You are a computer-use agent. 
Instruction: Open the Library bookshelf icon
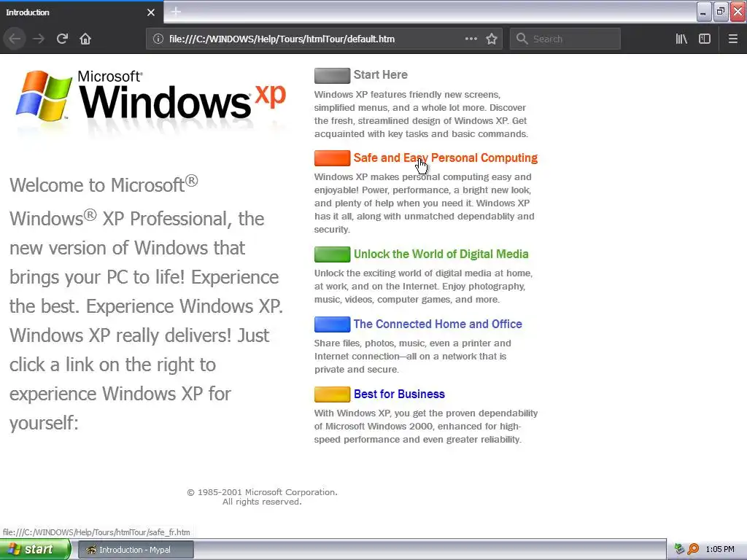[x=681, y=39]
